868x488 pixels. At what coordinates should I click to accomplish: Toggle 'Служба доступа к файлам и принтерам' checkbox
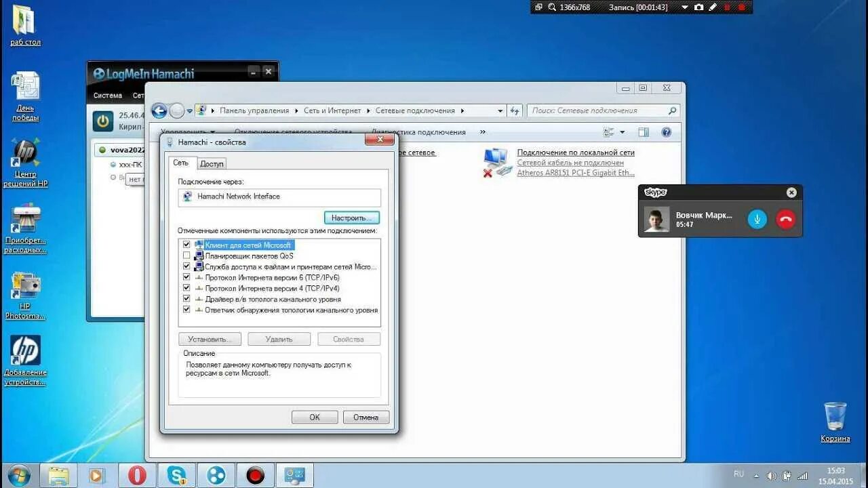click(186, 266)
